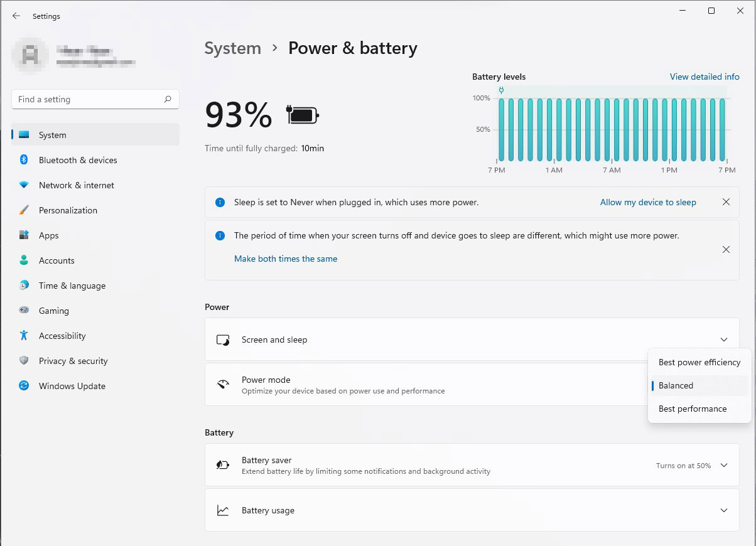Click Time until fully charged text

264,149
